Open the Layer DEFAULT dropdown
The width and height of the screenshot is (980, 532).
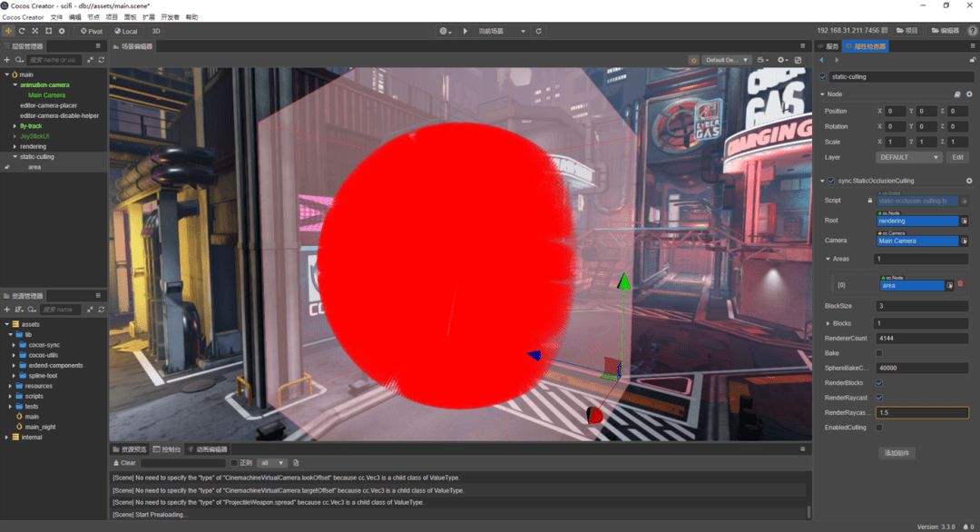[x=908, y=158]
